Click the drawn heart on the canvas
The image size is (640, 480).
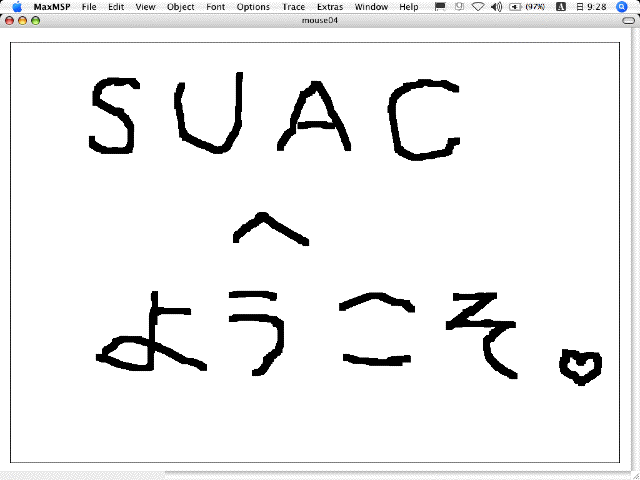pyautogui.click(x=580, y=367)
